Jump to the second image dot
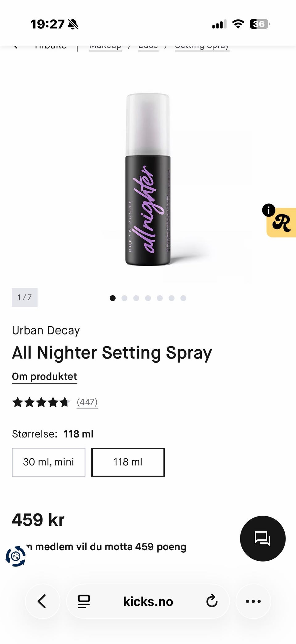The image size is (296, 644). tap(124, 298)
